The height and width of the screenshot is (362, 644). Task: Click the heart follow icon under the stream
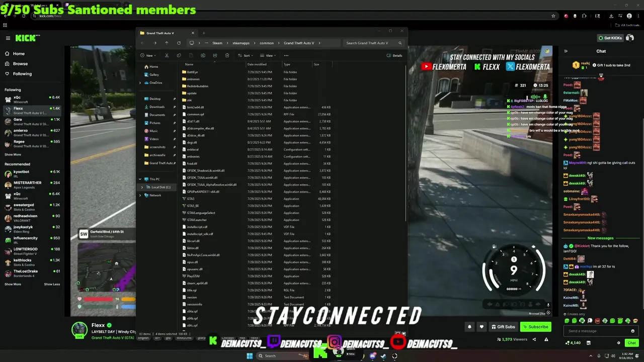481,327
